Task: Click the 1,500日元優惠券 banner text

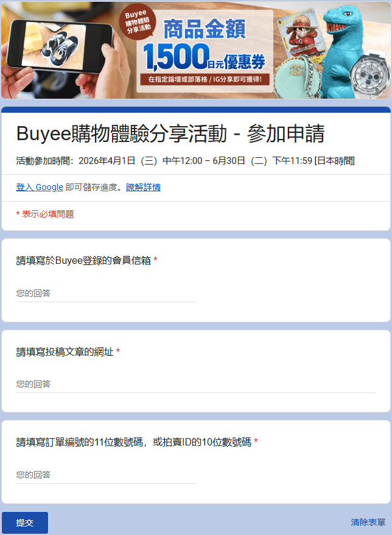Action: pyautogui.click(x=204, y=57)
